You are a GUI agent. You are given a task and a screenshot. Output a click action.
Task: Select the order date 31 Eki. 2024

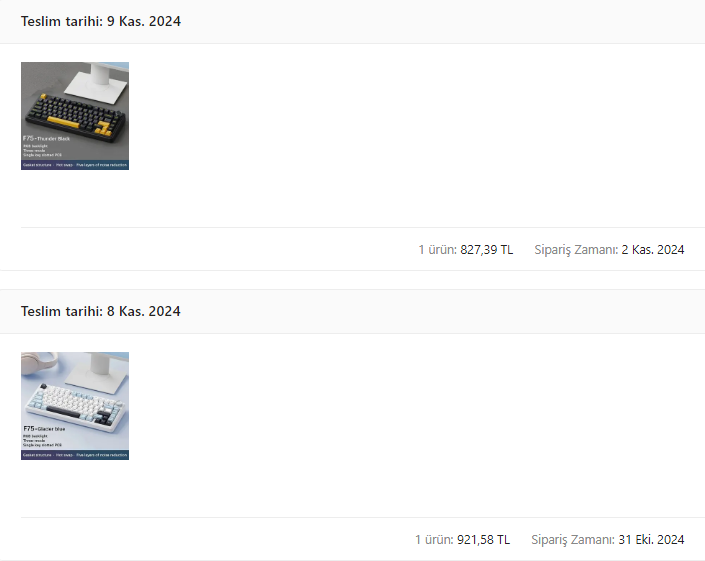click(651, 539)
